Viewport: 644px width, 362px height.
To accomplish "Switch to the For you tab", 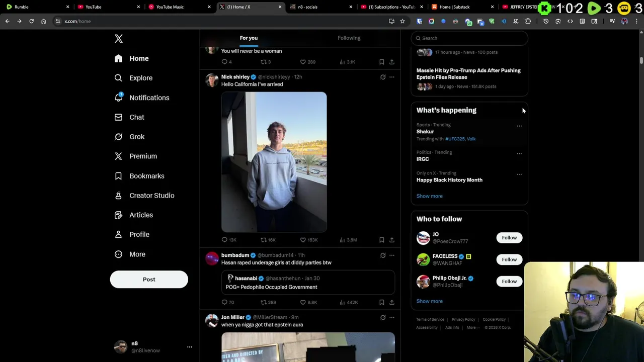I will [249, 38].
